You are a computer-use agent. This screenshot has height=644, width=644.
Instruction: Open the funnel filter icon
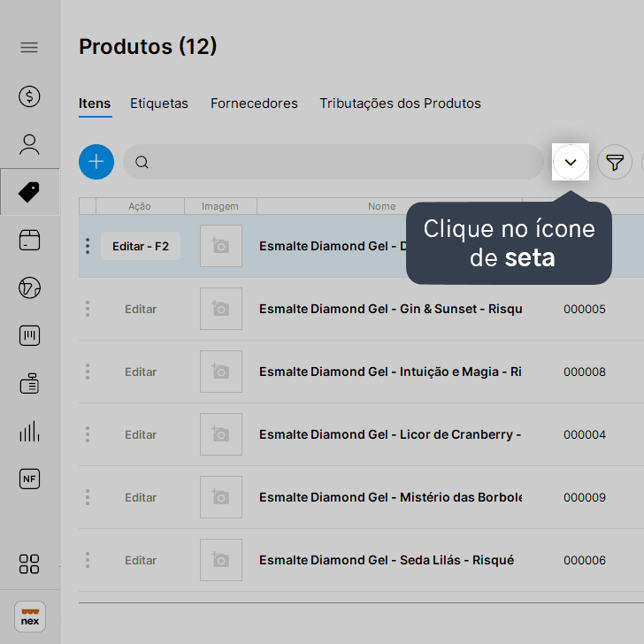coord(615,162)
